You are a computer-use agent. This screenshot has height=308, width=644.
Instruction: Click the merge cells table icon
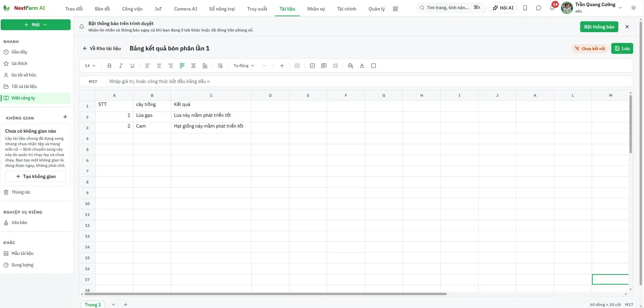(x=297, y=66)
